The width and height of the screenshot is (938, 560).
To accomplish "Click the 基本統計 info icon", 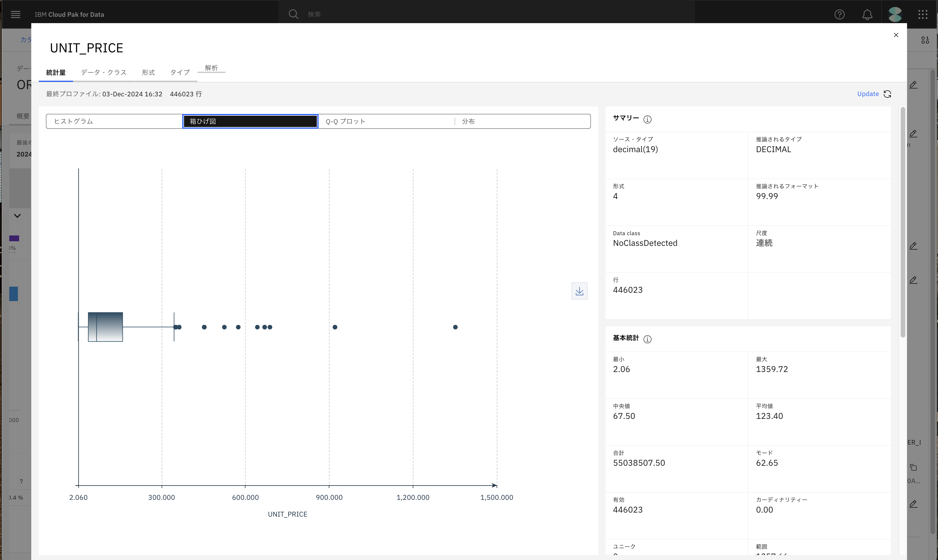I will click(x=647, y=339).
